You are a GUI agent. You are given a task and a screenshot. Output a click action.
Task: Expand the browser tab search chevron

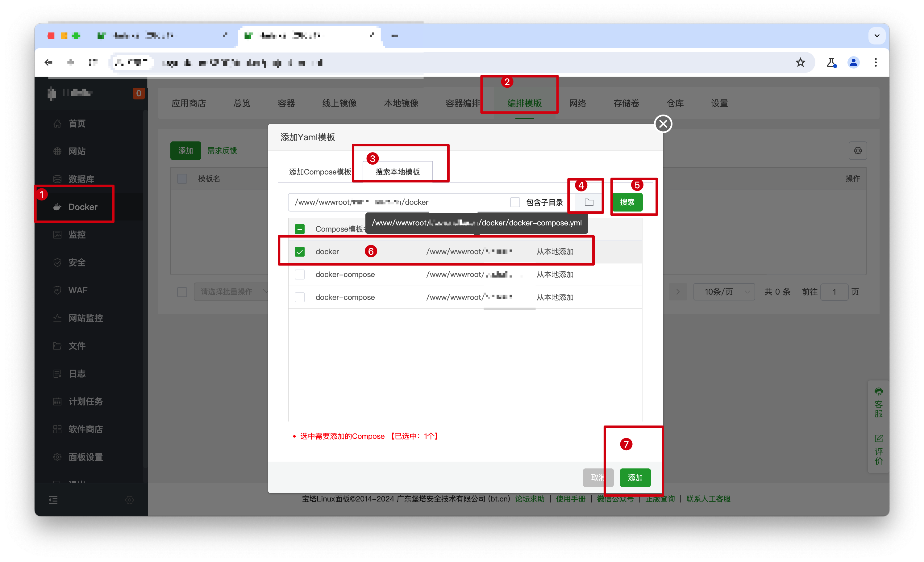[x=877, y=36]
